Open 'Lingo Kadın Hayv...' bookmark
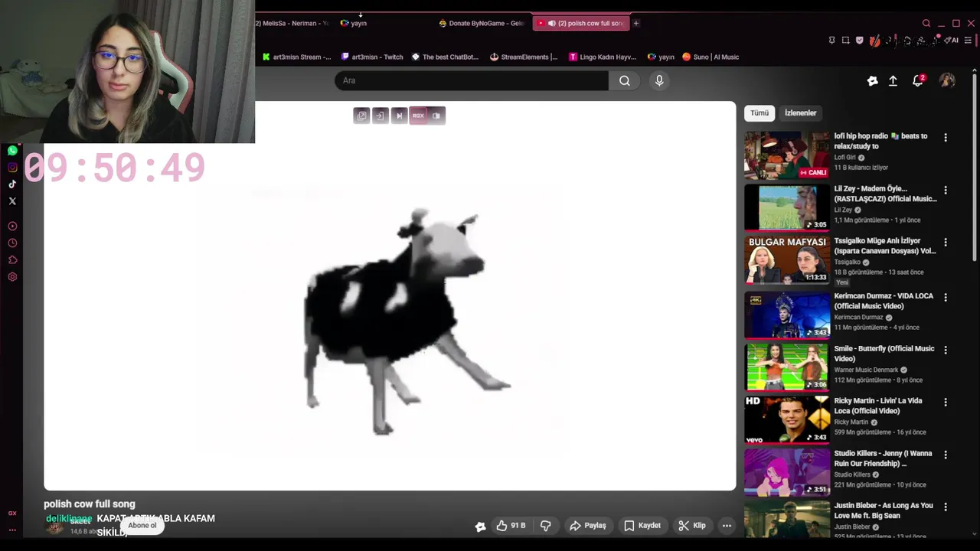 603,57
